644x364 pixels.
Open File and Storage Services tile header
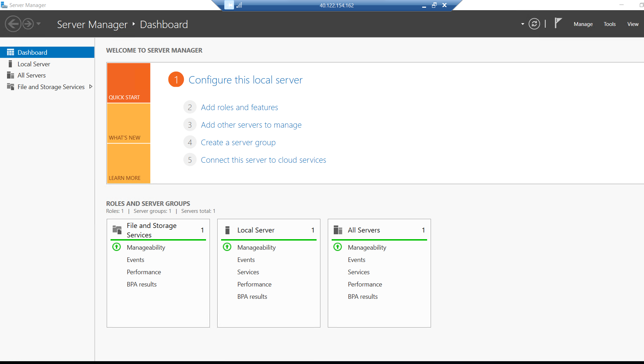click(158, 230)
